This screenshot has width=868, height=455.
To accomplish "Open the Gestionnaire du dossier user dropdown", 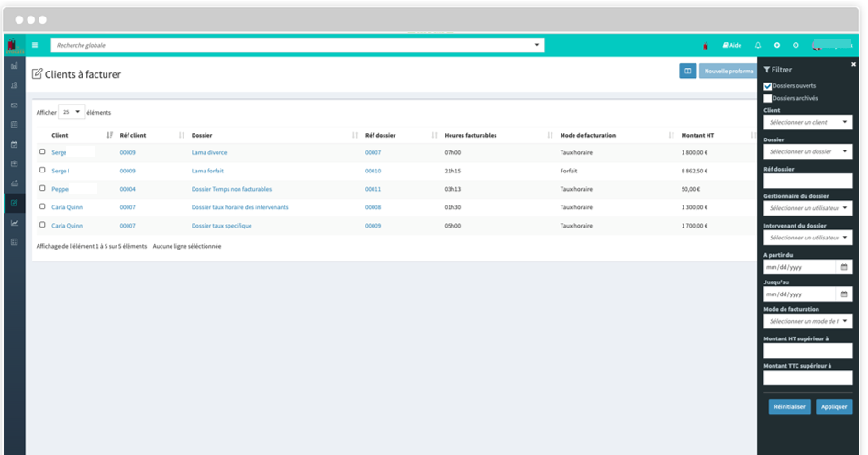I will tap(807, 208).
